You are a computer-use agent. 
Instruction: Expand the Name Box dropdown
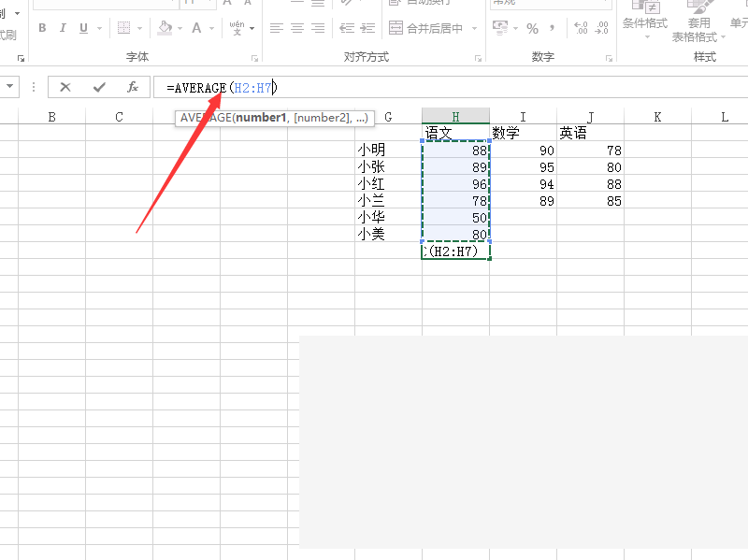(9, 87)
